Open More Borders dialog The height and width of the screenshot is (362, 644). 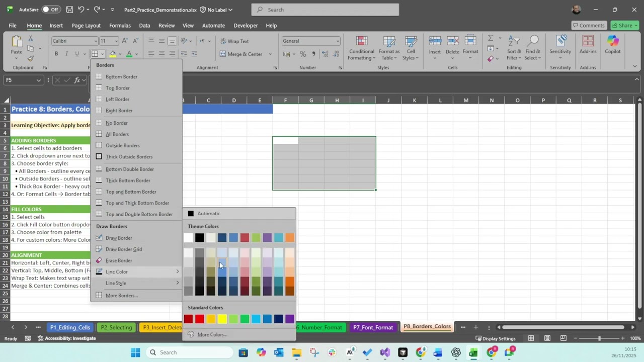click(x=136, y=296)
